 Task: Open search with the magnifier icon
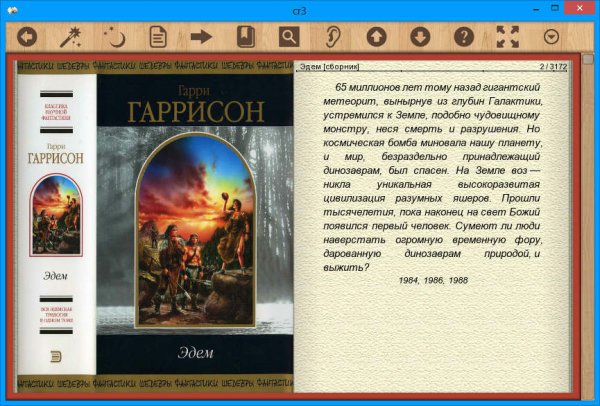[289, 37]
